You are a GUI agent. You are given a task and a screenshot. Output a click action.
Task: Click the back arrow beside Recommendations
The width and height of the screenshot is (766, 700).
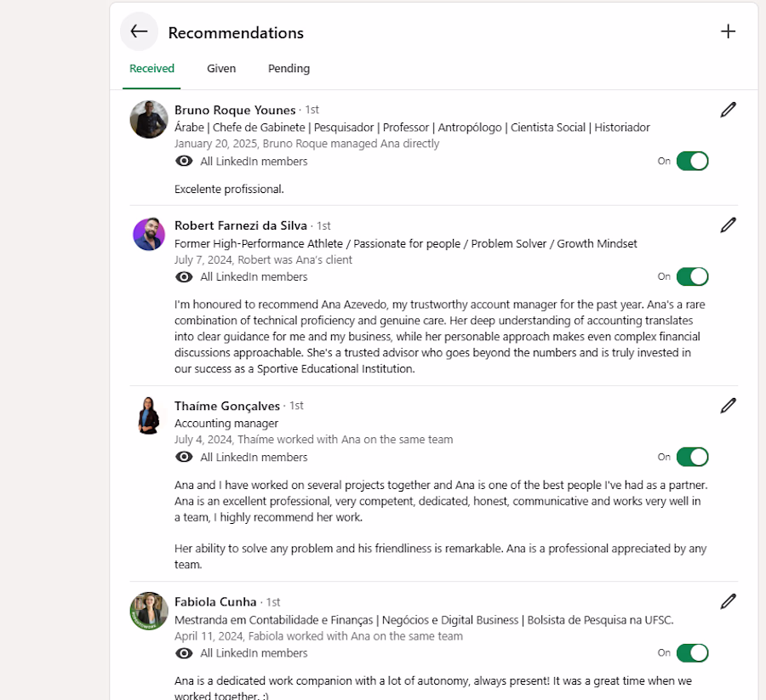coord(139,31)
